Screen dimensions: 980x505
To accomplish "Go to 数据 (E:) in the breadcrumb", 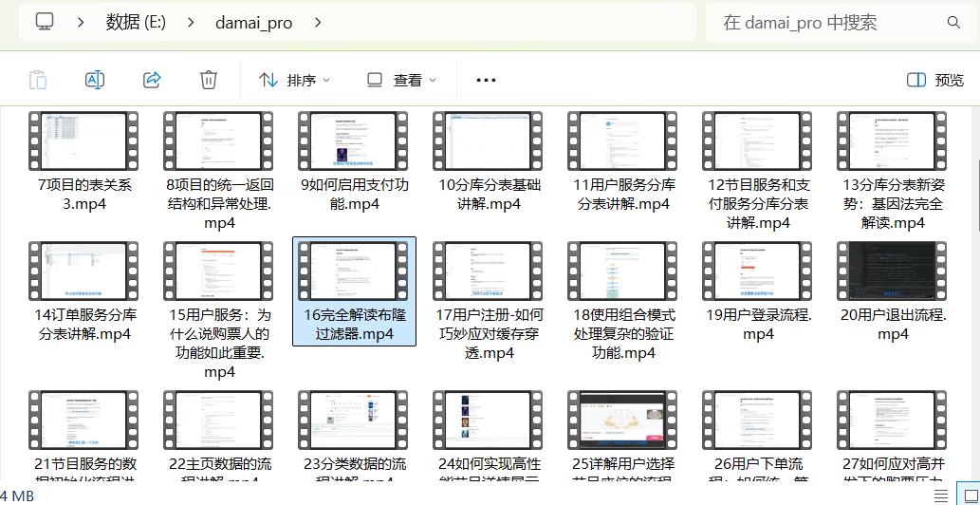I will 136,23.
